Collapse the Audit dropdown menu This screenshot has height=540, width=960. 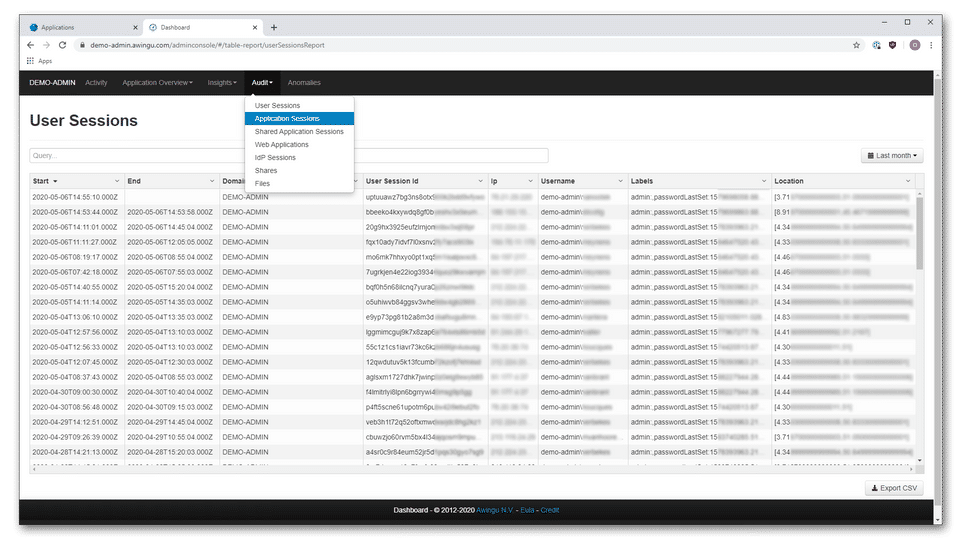point(262,83)
